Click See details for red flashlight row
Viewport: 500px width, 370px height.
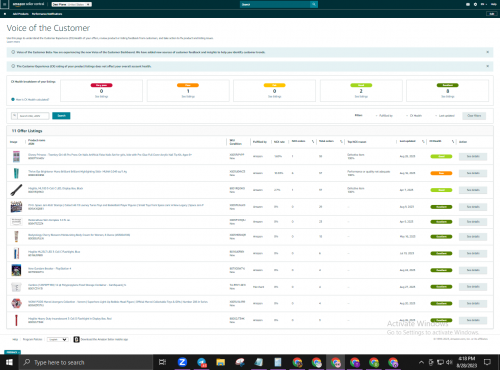[x=473, y=320]
